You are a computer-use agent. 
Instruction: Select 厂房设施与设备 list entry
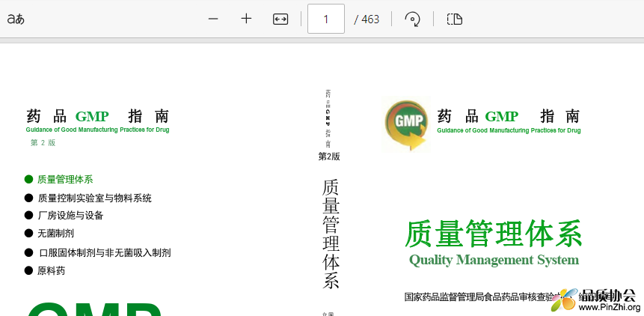[70, 216]
